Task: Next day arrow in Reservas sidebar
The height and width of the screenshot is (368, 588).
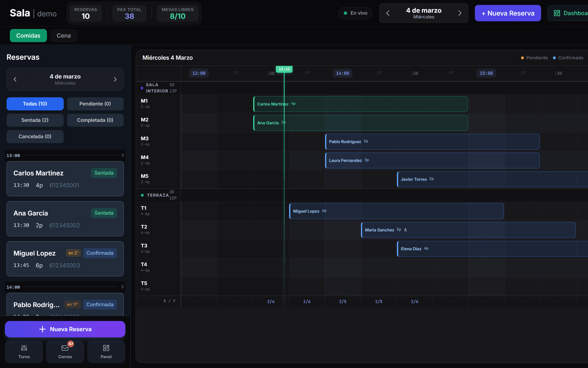Action: click(115, 79)
